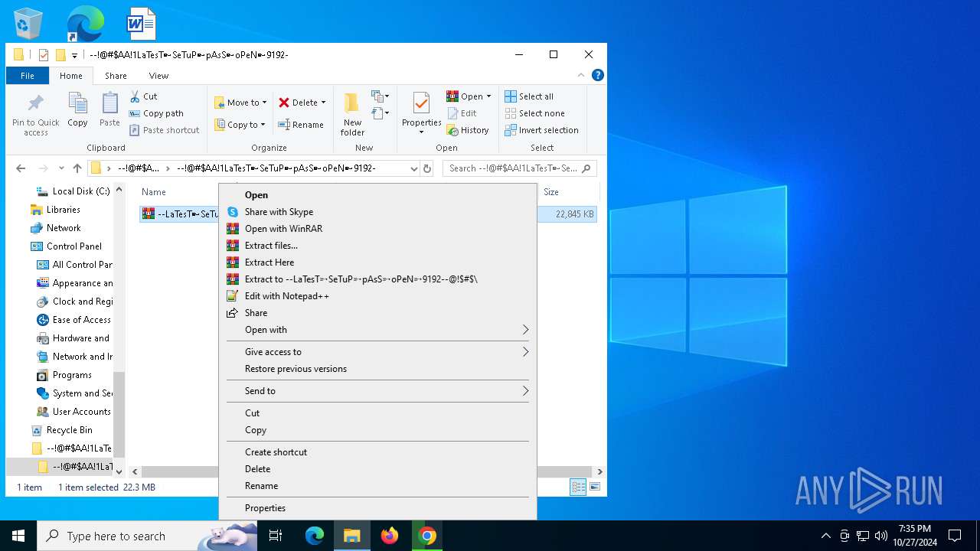980x551 pixels.
Task: Choose Properties from the context menu
Action: (x=377, y=508)
